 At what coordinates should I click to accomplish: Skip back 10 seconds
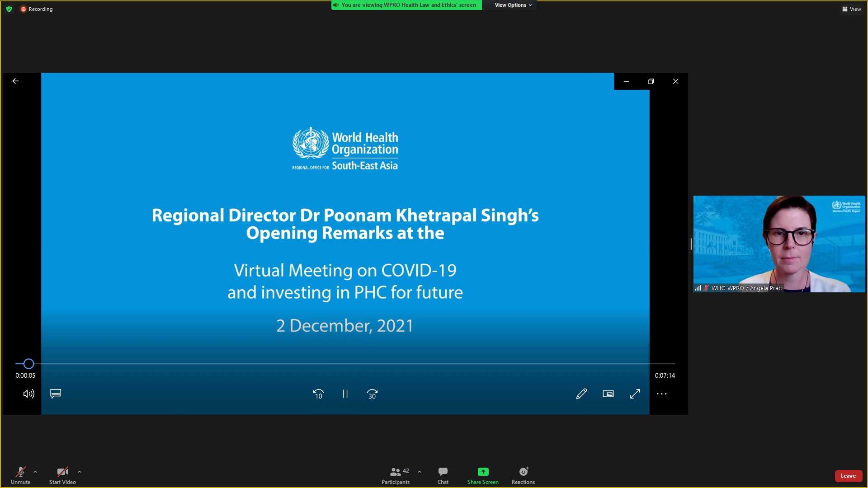coord(318,394)
